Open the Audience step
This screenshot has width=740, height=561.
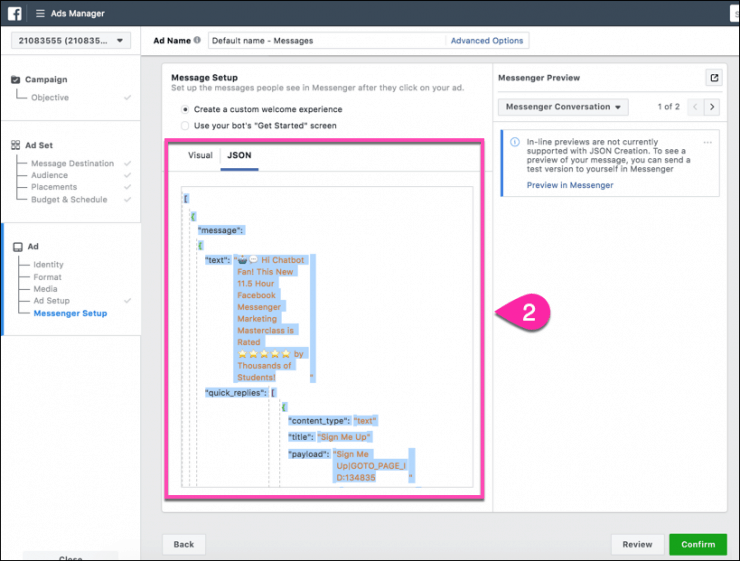click(x=50, y=175)
